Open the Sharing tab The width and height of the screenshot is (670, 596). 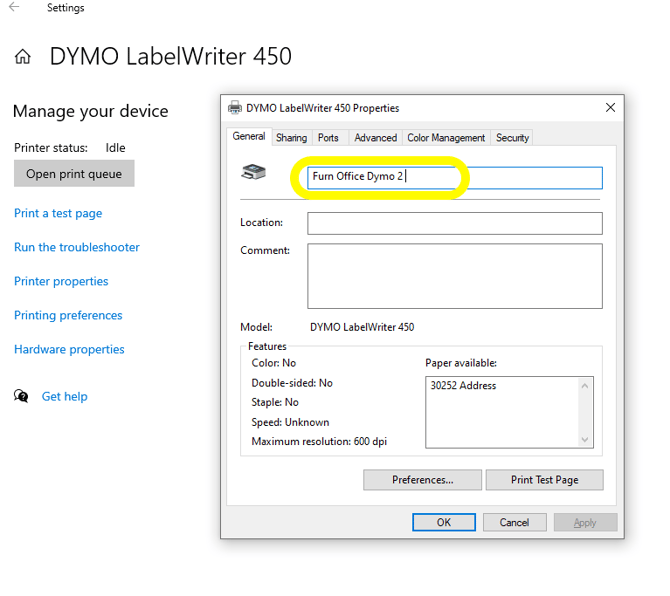point(291,138)
